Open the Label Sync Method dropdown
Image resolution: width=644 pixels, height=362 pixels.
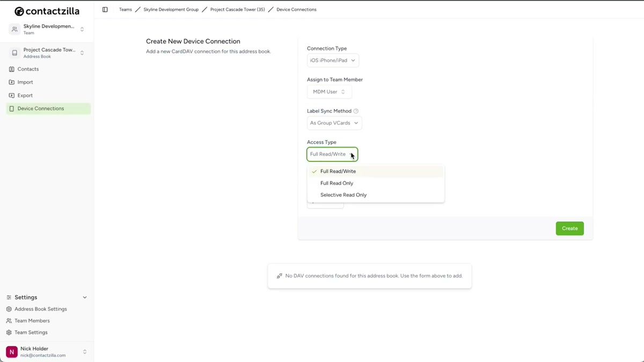pyautogui.click(x=334, y=123)
